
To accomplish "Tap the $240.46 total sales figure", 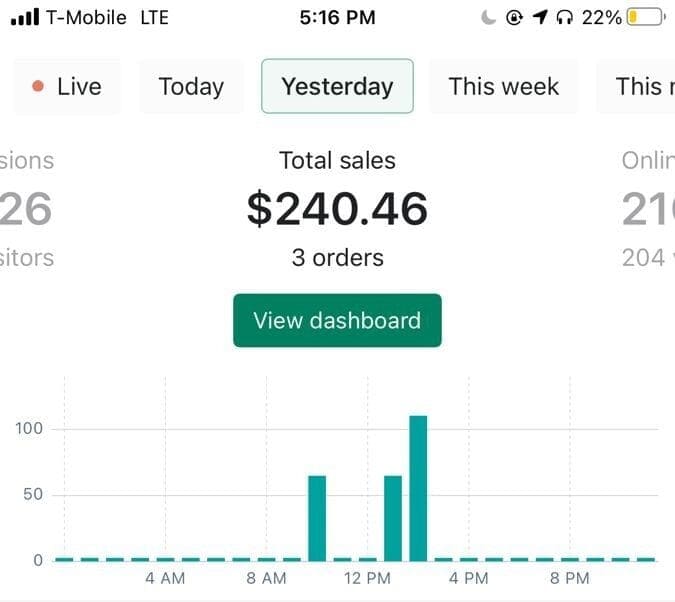I will pos(337,208).
